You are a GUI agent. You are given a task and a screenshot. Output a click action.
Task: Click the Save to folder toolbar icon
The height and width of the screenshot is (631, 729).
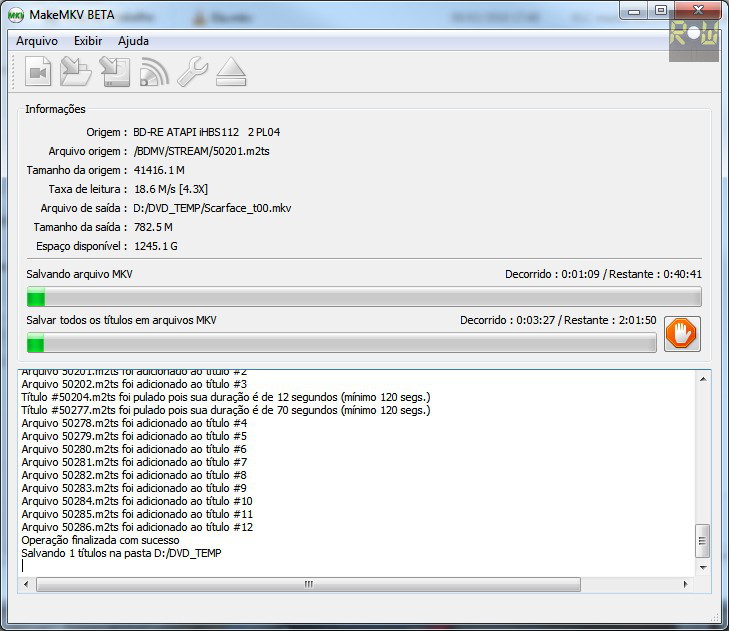[76, 71]
